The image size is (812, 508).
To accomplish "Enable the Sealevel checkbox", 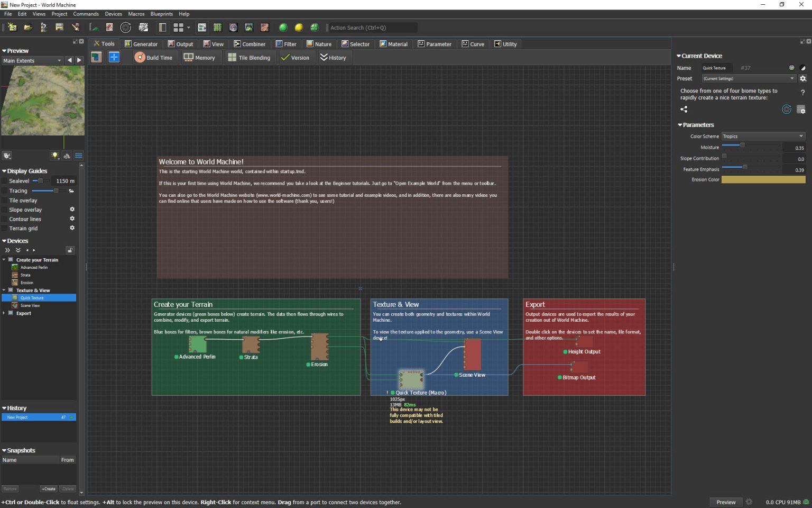I will pyautogui.click(x=5, y=181).
